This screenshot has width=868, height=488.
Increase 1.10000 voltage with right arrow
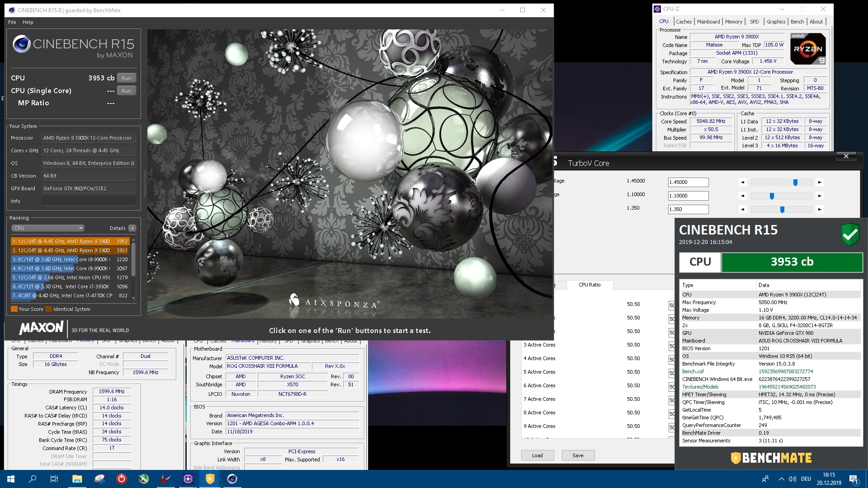pos(820,196)
